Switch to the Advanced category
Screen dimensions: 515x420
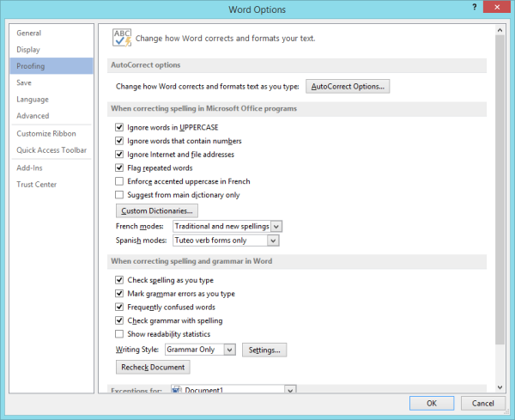tap(33, 116)
